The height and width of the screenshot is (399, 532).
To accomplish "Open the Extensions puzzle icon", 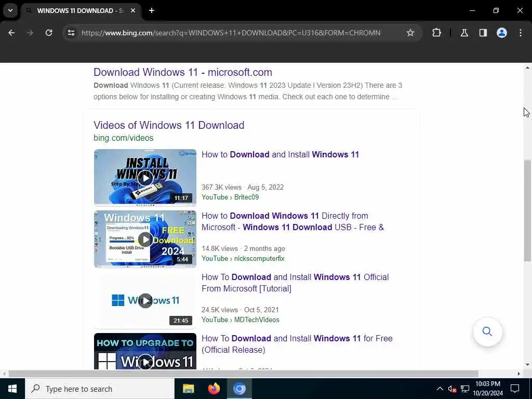I will pos(436,33).
